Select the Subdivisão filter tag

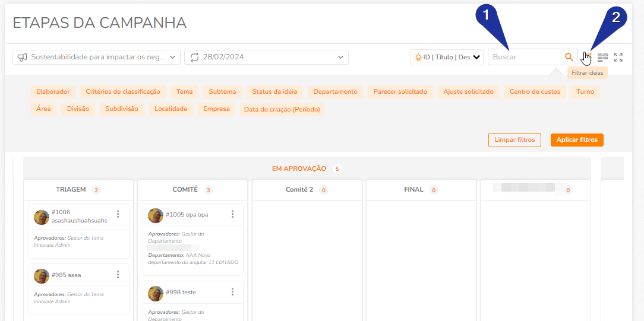(x=122, y=109)
